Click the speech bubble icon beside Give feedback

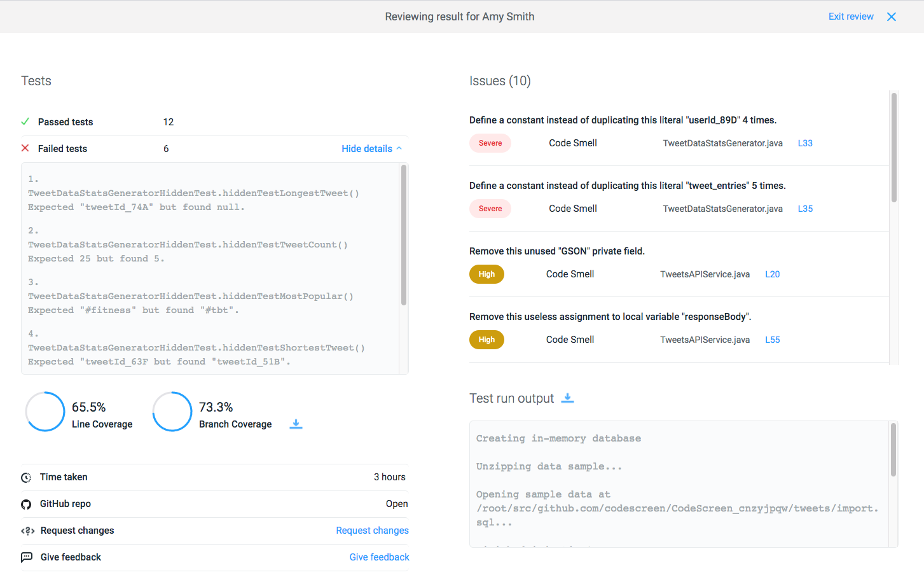(x=25, y=557)
